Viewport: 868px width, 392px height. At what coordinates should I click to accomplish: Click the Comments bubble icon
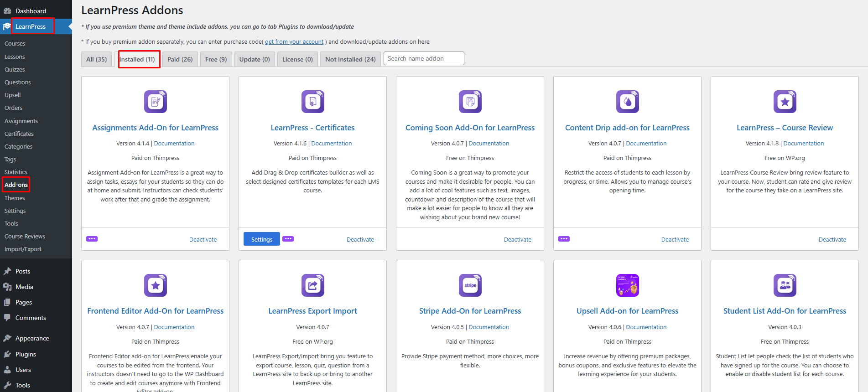click(7, 318)
